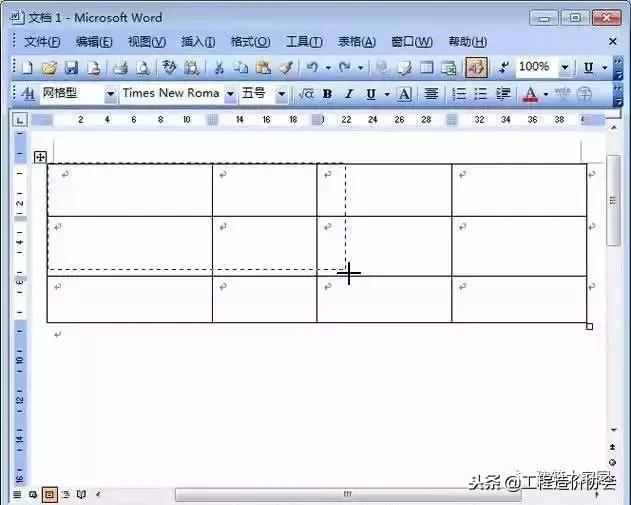Open the 编辑(E) menu
The height and width of the screenshot is (505, 631).
point(94,41)
